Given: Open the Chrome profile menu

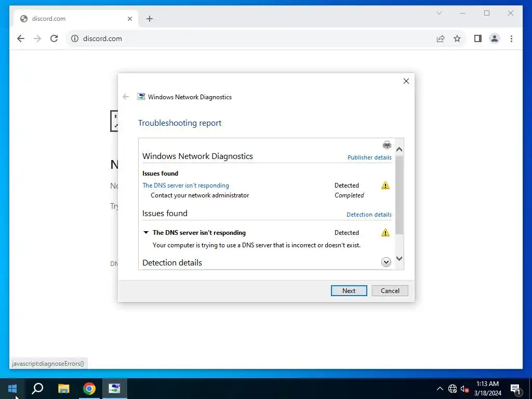Looking at the screenshot, I should point(495,38).
